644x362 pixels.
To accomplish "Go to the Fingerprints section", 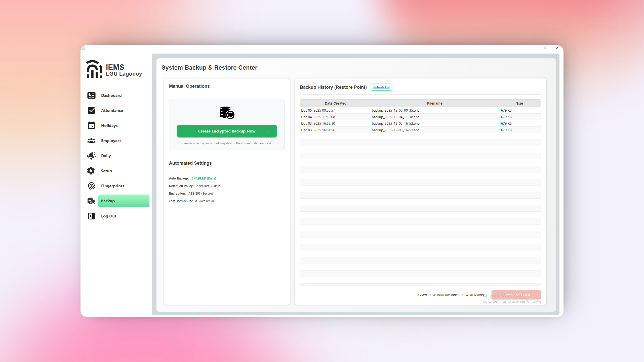I will click(112, 186).
